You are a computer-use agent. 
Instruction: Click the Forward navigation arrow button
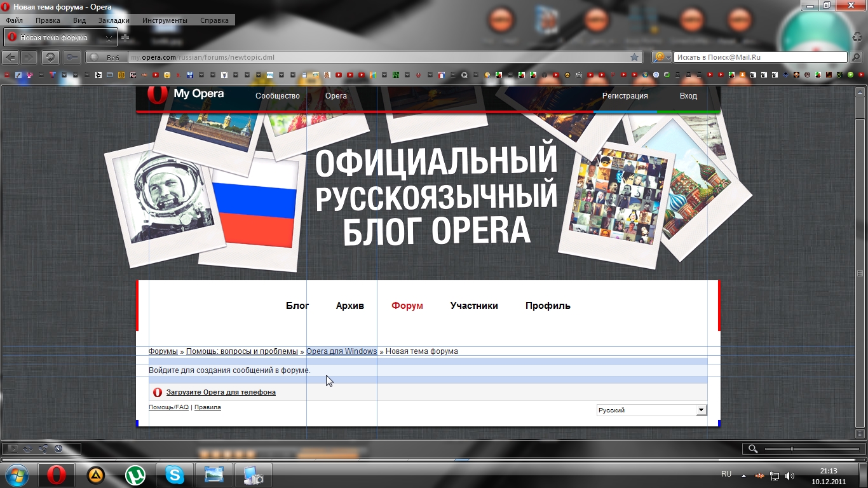click(29, 57)
